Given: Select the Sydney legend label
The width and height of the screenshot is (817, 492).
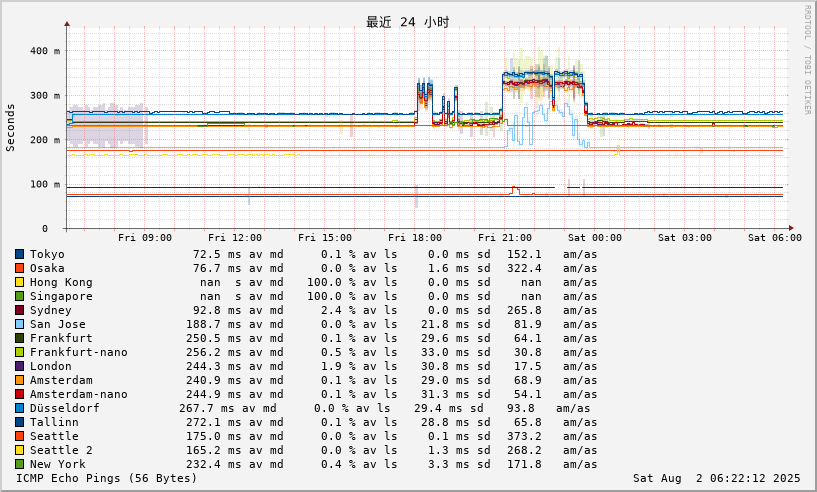Looking at the screenshot, I should point(51,311).
